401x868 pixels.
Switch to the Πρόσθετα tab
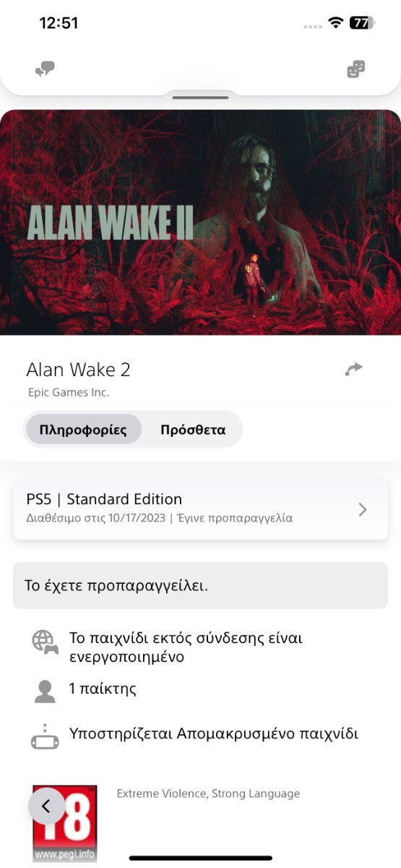193,430
